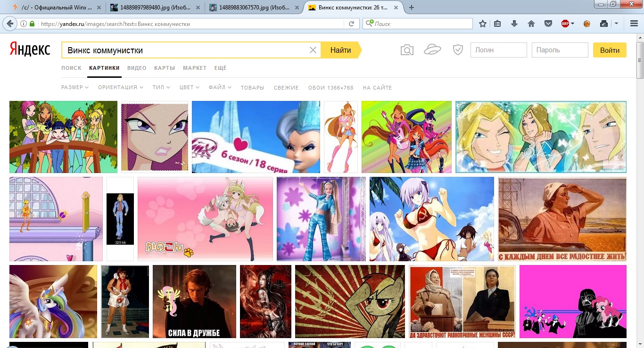Screen dimensions: 644x348
Task: Toggle the ТОВАРЫ filter
Action: [252, 88]
